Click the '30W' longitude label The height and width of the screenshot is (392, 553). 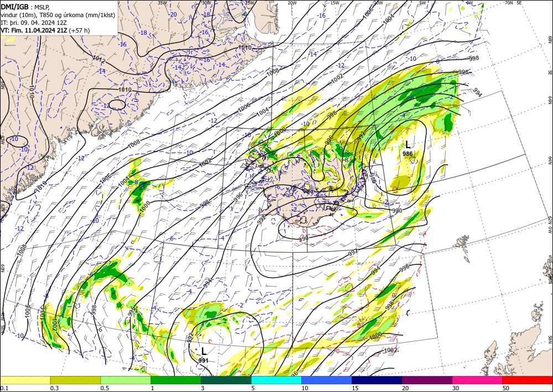(206, 2)
